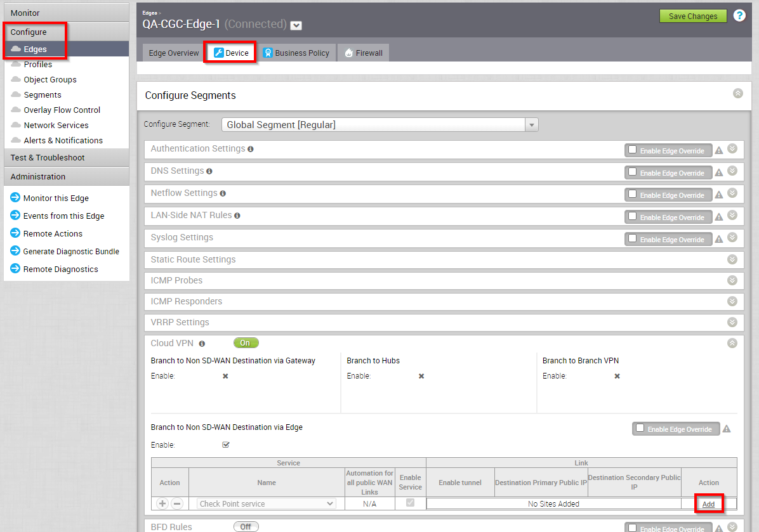Screen dimensions: 759x532
Task: Toggle the Enable Service checkbox for Check Point
Action: coord(410,502)
